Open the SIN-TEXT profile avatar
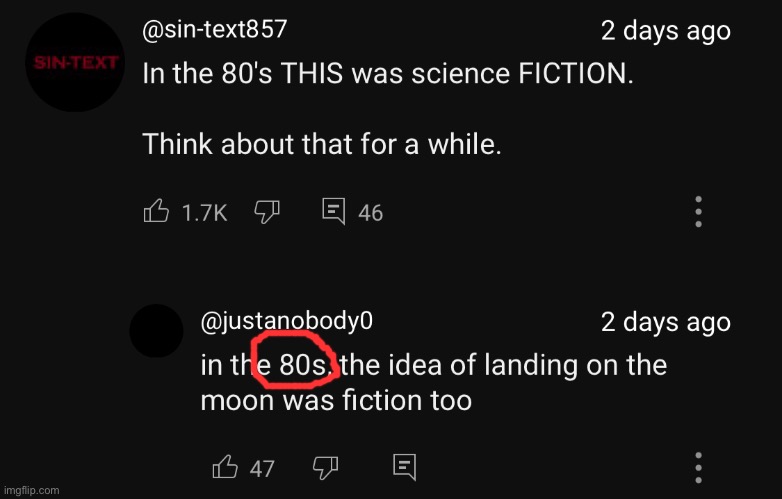Viewport: 782px width, 499px height. point(75,62)
